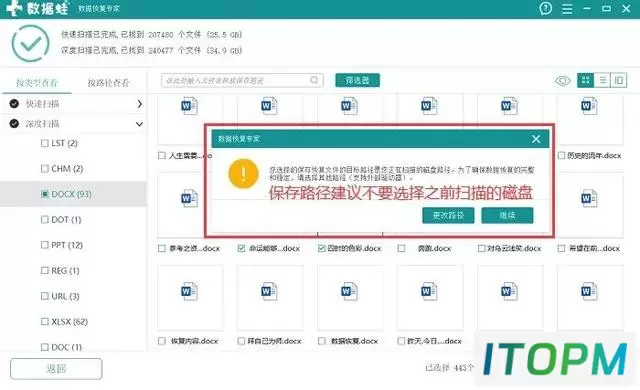
Task: Click the Word icon above 人生需要 file
Action: (x=189, y=106)
